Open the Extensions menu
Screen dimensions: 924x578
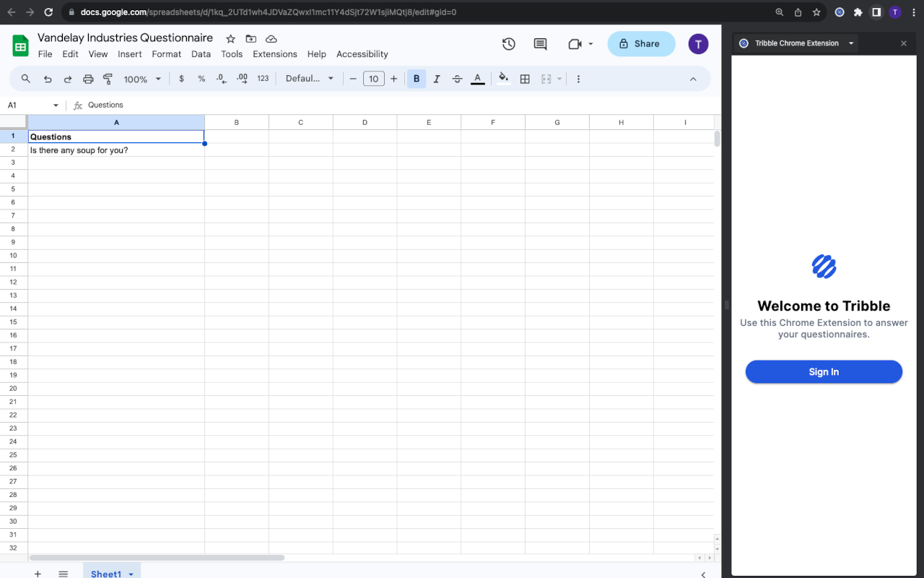274,53
